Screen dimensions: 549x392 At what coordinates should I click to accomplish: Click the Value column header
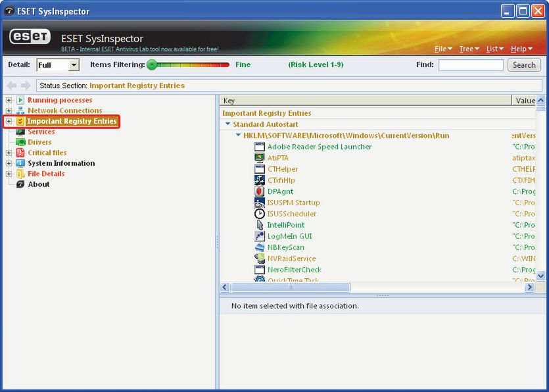[x=524, y=101]
